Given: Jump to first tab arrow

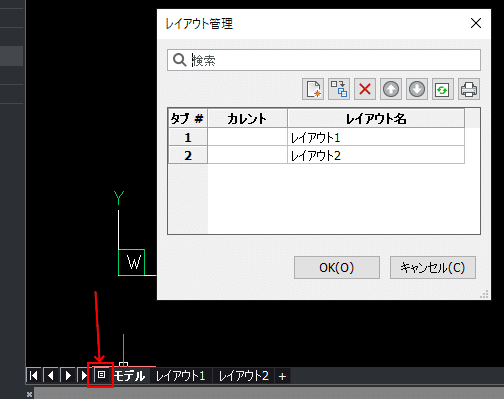Looking at the screenshot, I should tap(34, 376).
